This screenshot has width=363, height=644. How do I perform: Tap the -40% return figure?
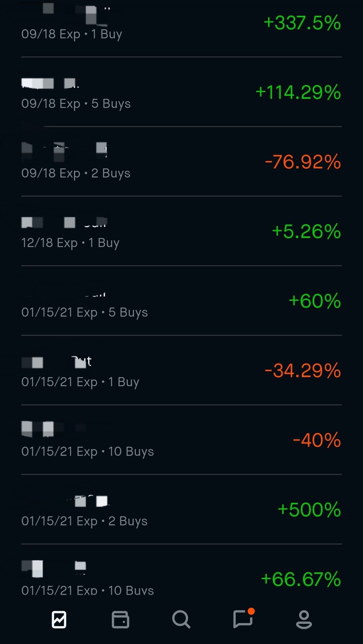317,440
